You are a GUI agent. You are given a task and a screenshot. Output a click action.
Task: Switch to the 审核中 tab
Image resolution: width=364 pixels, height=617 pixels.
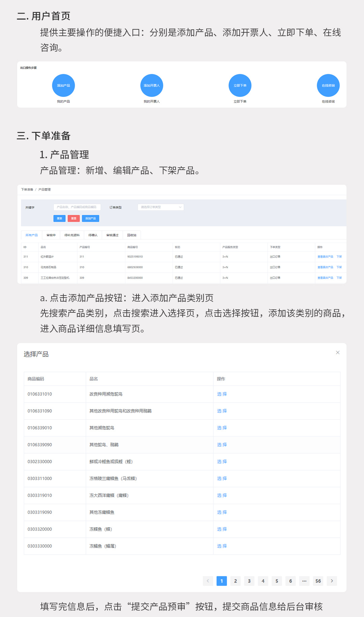[51, 235]
